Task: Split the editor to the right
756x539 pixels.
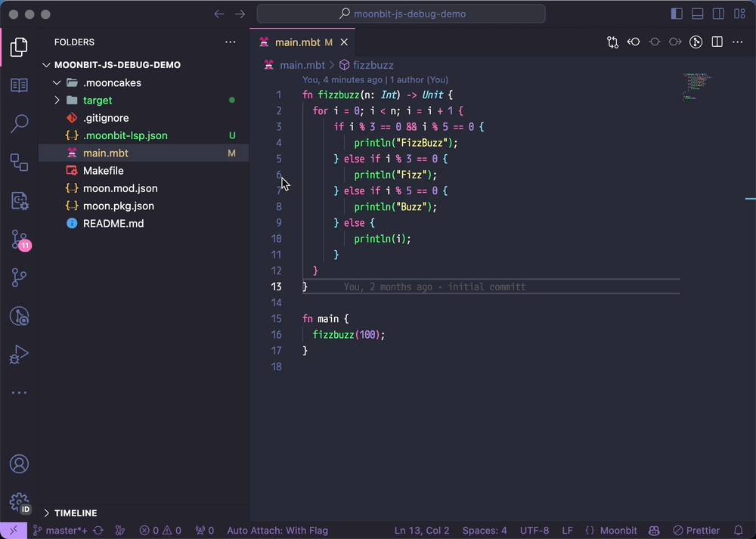Action: point(717,42)
